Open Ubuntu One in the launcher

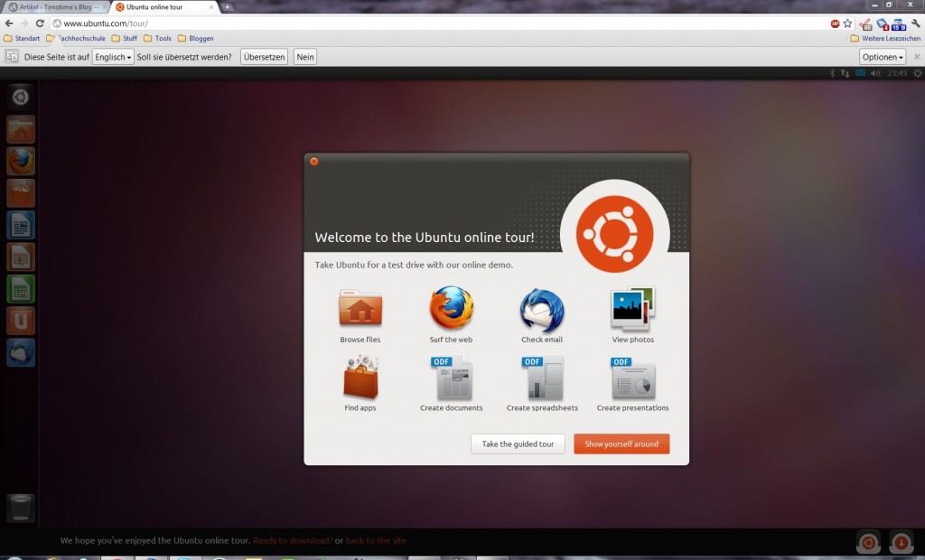[21, 321]
